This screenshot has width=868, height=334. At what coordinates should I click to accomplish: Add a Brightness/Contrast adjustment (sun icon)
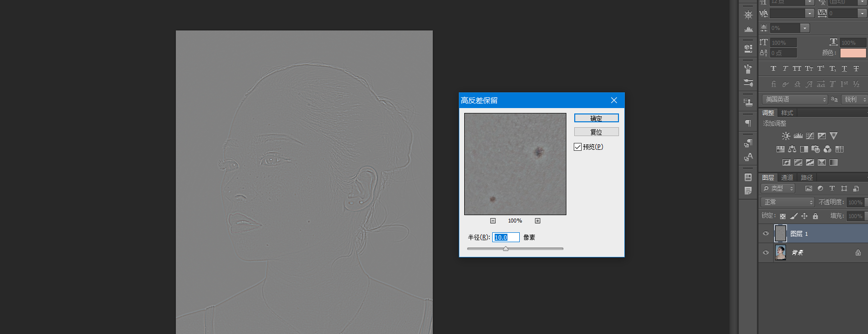click(x=786, y=136)
